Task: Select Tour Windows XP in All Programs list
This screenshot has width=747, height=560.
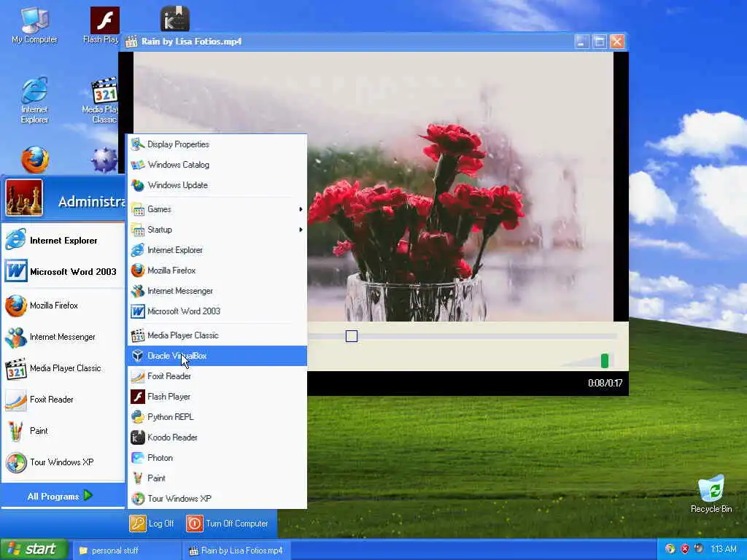Action: click(217, 499)
